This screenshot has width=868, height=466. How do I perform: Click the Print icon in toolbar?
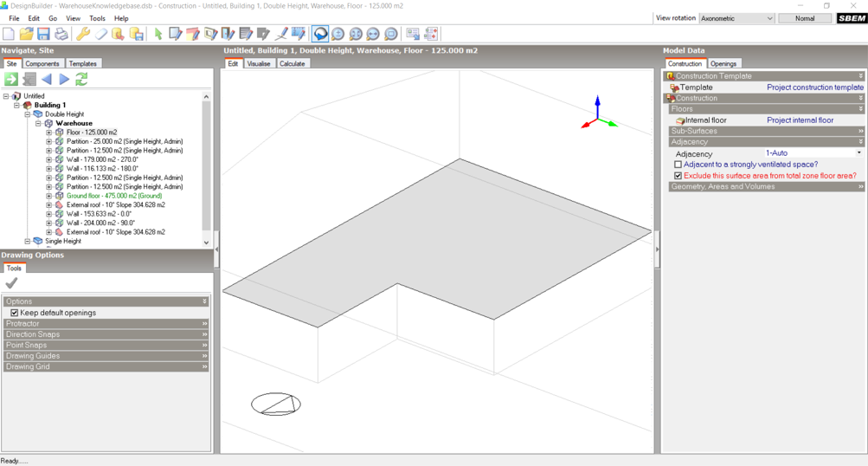click(x=61, y=34)
